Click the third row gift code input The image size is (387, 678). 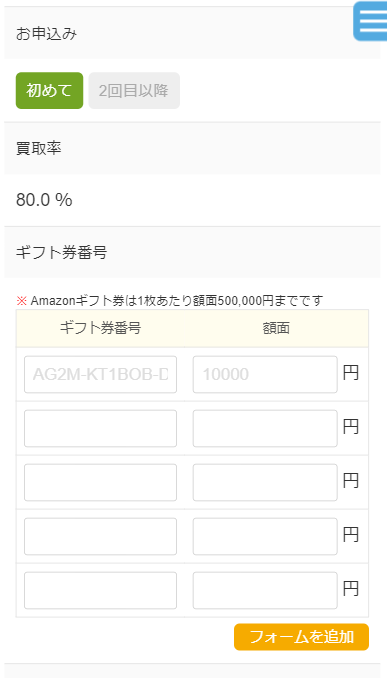[x=100, y=483]
